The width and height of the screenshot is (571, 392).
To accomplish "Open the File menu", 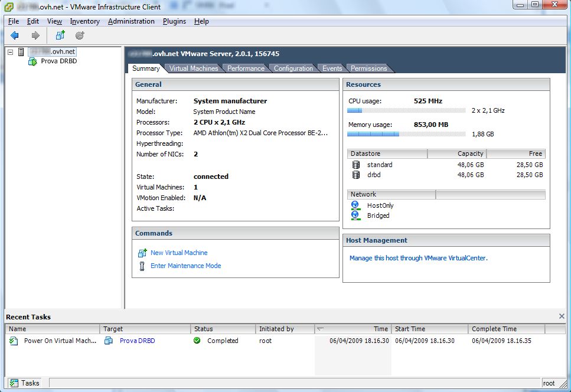I will pos(14,21).
